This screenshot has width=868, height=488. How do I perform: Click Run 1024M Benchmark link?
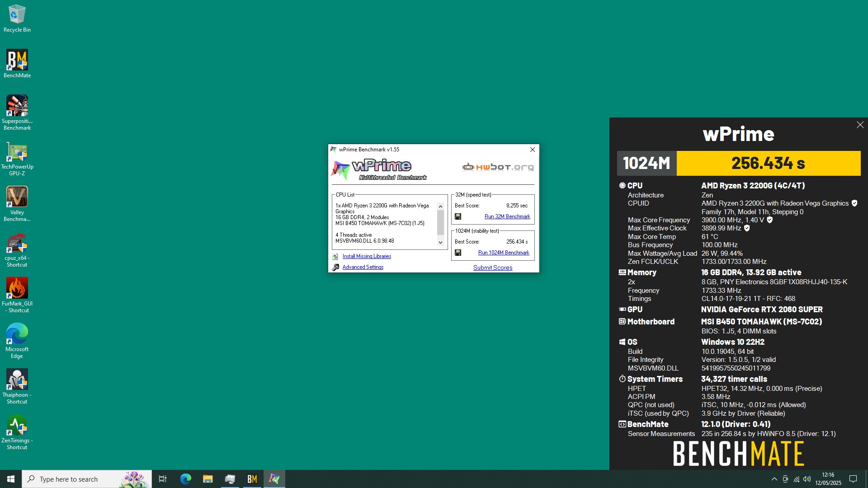(504, 253)
